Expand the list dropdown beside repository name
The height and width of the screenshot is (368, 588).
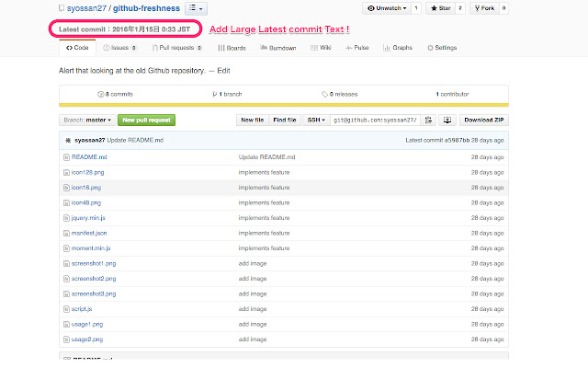(196, 8)
